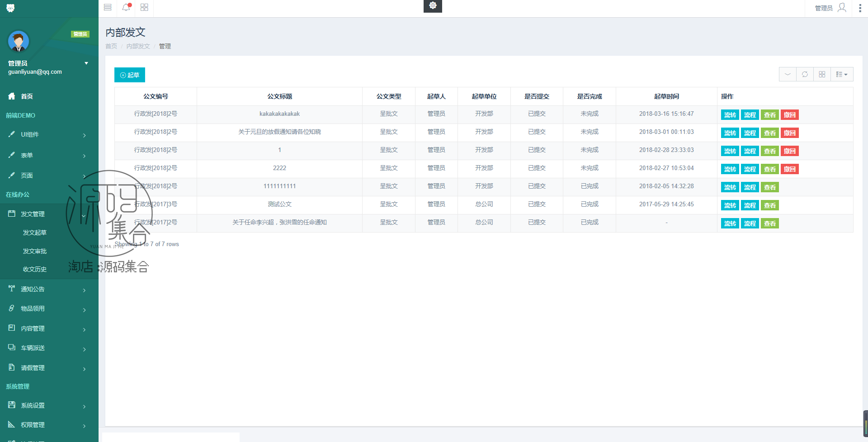Open the 权限管理 sidebar menu
868x442 pixels.
point(49,425)
